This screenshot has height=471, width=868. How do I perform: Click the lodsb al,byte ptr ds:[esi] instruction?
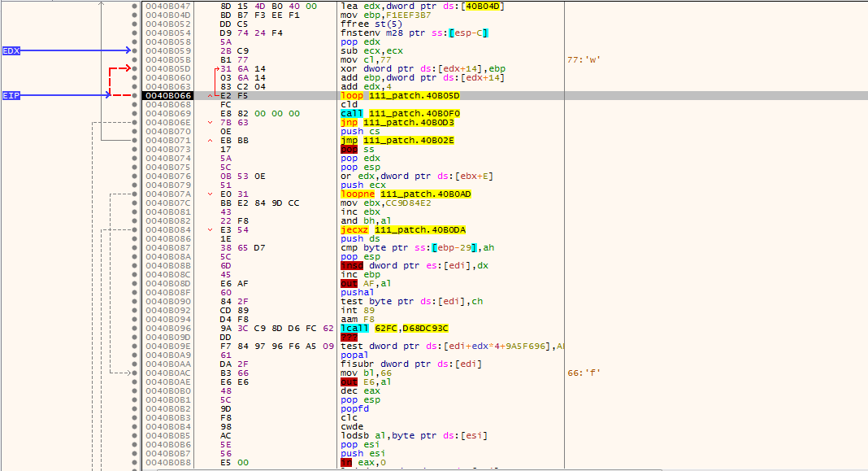pos(414,435)
